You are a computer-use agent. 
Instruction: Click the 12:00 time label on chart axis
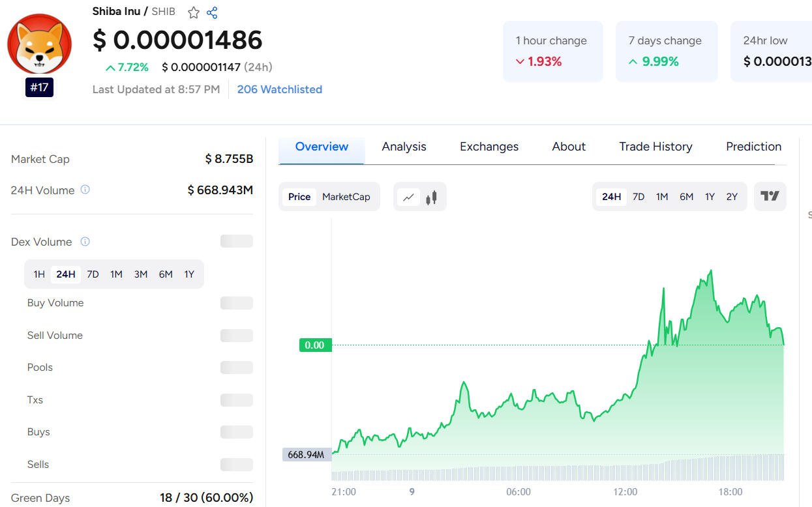coord(625,492)
